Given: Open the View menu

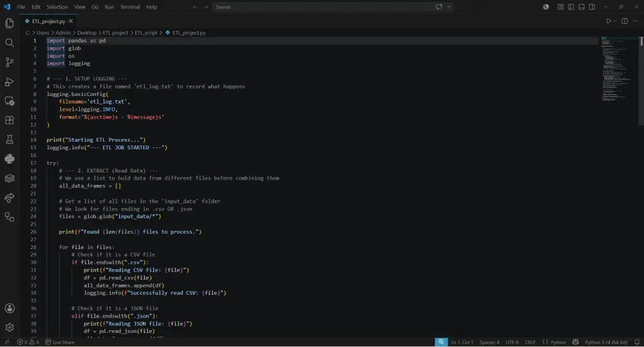Looking at the screenshot, I should point(80,7).
